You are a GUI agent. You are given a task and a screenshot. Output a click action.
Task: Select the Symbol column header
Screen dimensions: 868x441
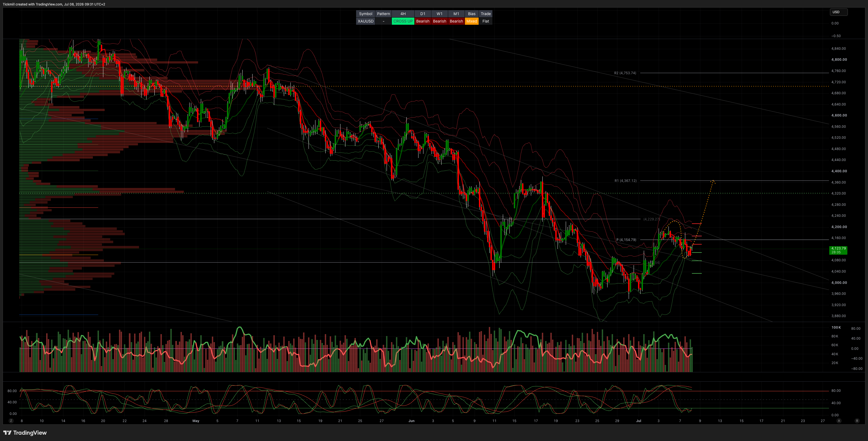pyautogui.click(x=366, y=14)
